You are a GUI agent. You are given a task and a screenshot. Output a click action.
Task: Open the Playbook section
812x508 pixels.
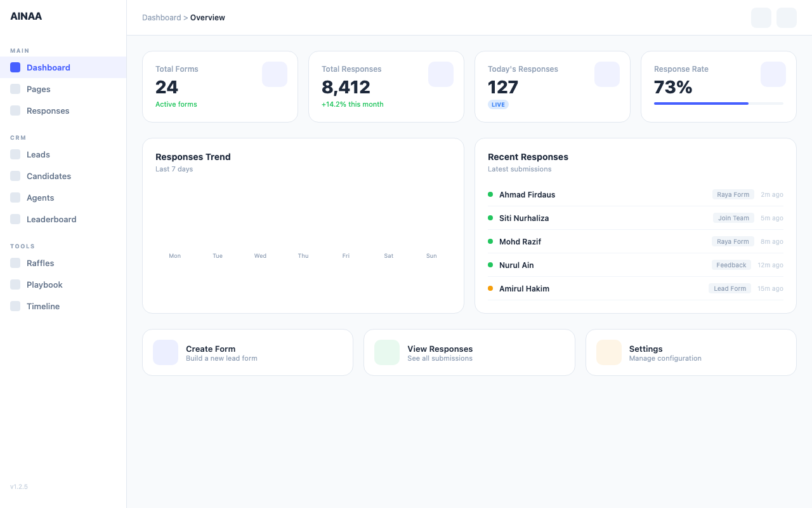(15, 284)
